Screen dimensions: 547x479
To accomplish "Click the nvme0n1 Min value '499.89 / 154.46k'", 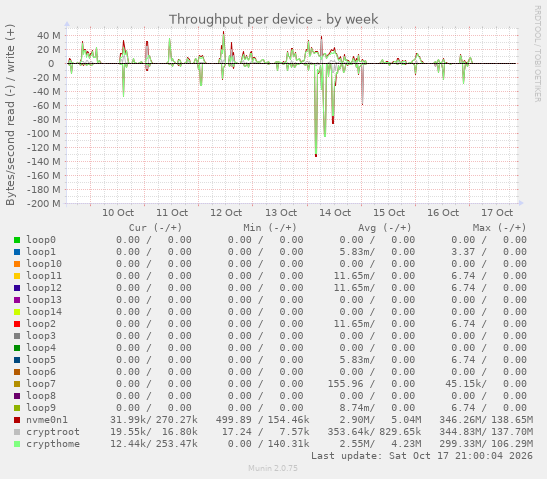I will tap(262, 420).
